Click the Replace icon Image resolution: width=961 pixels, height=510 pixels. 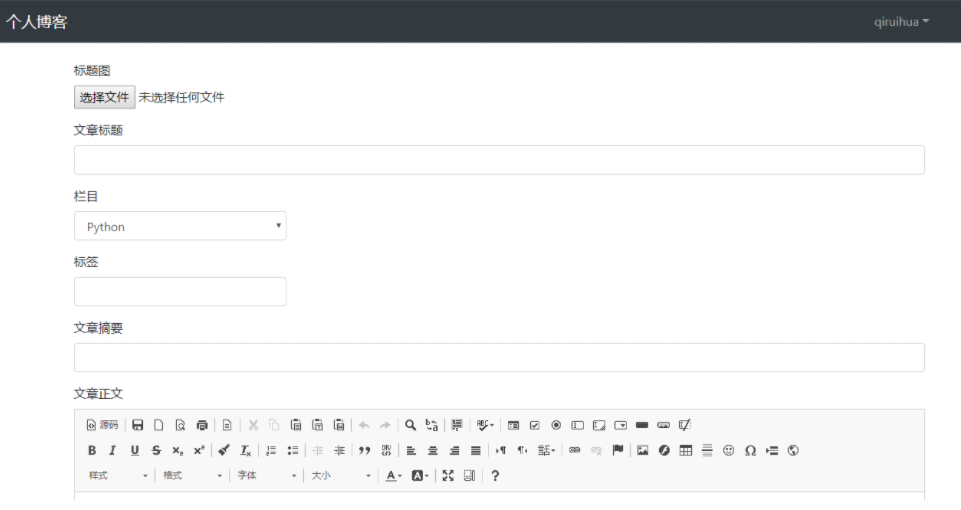point(431,425)
